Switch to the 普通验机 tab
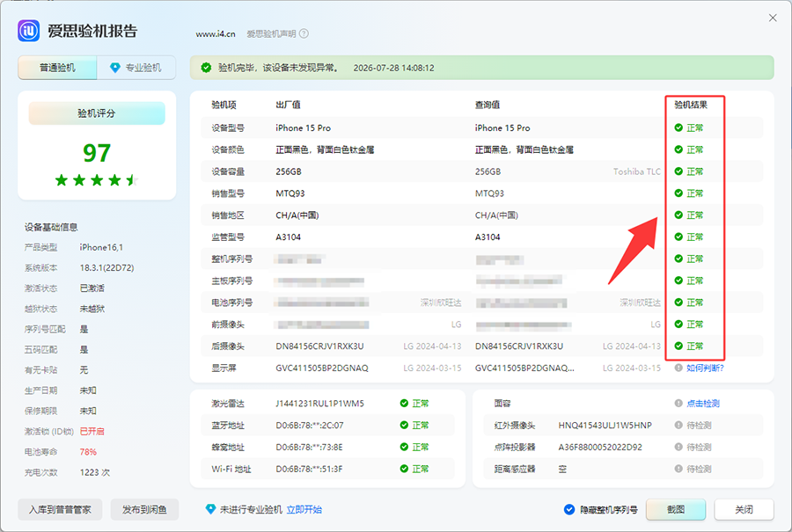The width and height of the screenshot is (792, 532). (x=57, y=68)
